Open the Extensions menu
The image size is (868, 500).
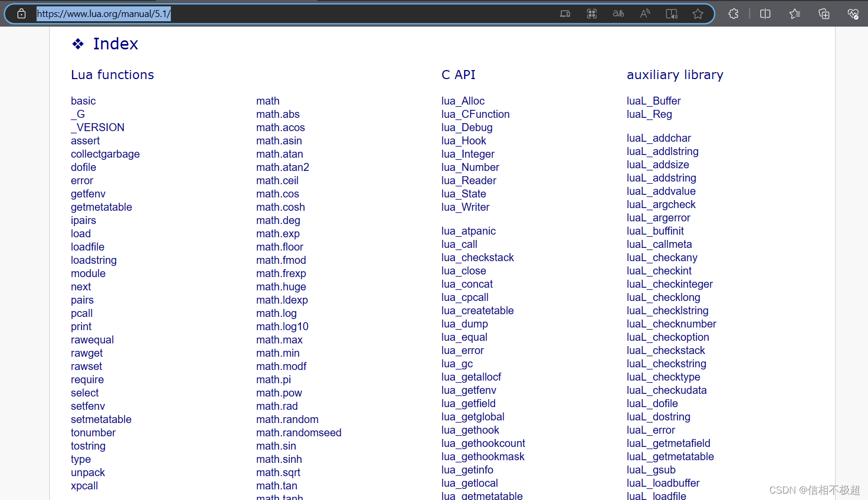pos(733,14)
